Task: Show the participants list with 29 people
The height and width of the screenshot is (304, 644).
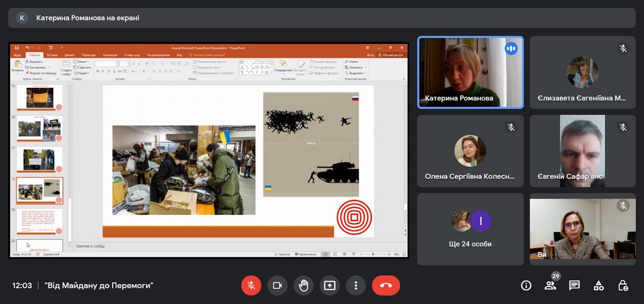Action: click(550, 286)
